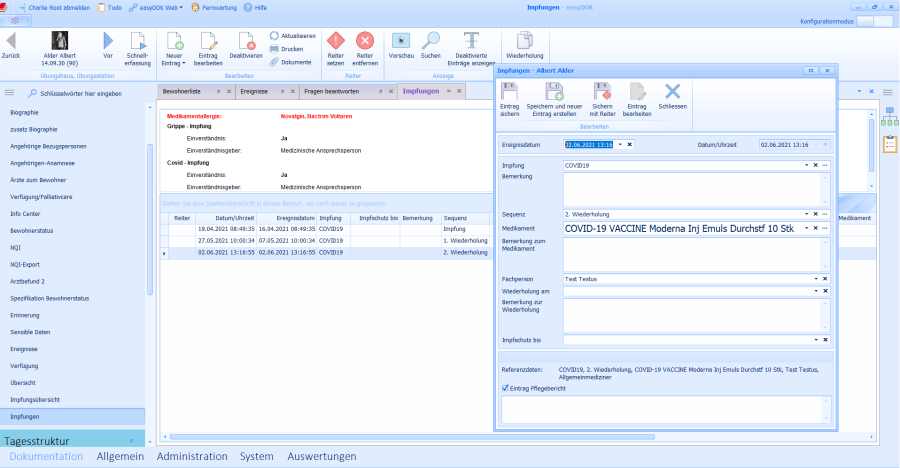The width and height of the screenshot is (900, 468).
Task: Click the Deaktivieren document icon
Action: click(246, 41)
